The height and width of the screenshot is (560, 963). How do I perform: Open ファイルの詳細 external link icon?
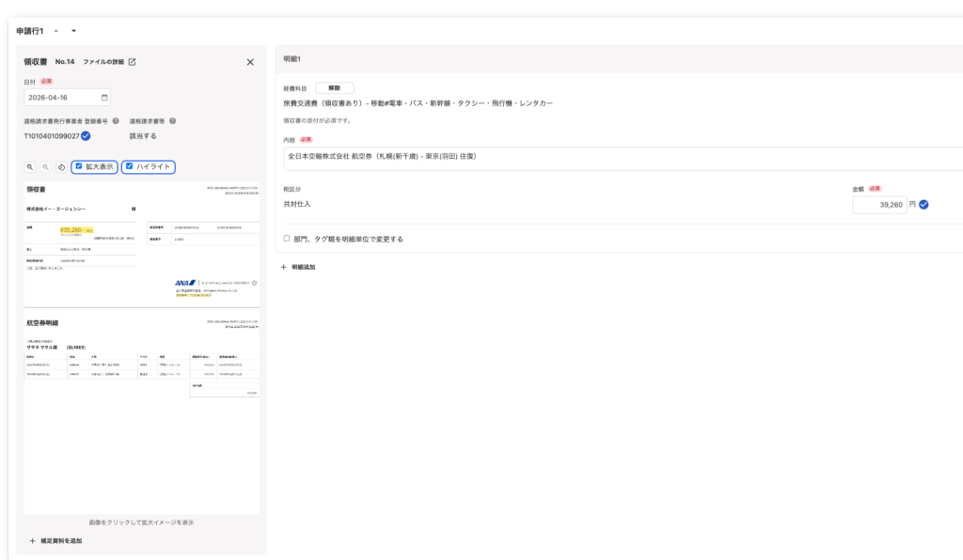(x=132, y=62)
